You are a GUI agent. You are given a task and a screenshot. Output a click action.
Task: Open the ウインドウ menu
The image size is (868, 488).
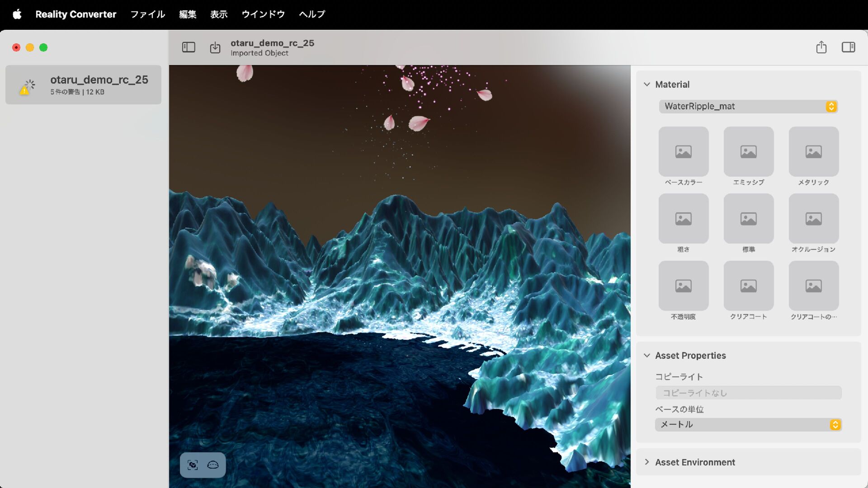(x=263, y=14)
